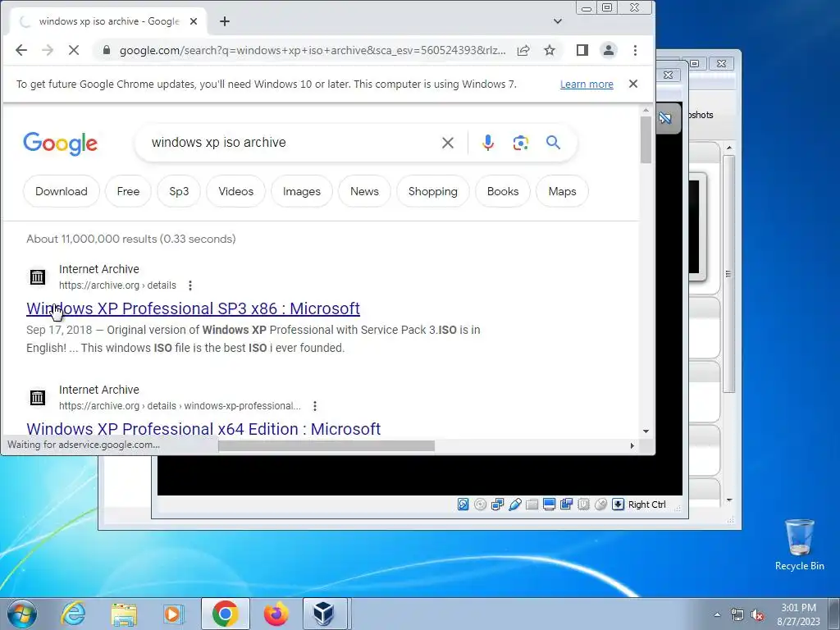Click VirtualBox USB devices indicator
This screenshot has height=630, width=840.
click(x=515, y=504)
